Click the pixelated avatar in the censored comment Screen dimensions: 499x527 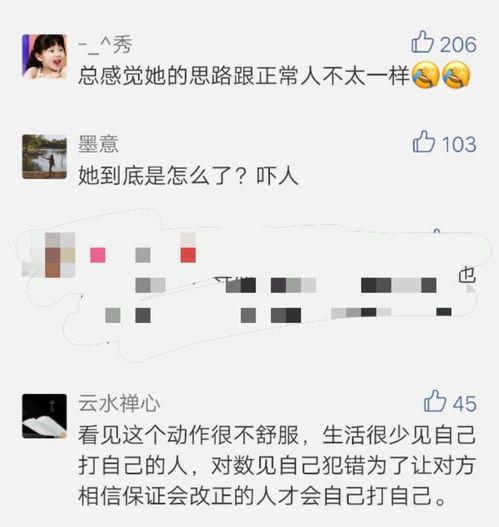pyautogui.click(x=52, y=255)
